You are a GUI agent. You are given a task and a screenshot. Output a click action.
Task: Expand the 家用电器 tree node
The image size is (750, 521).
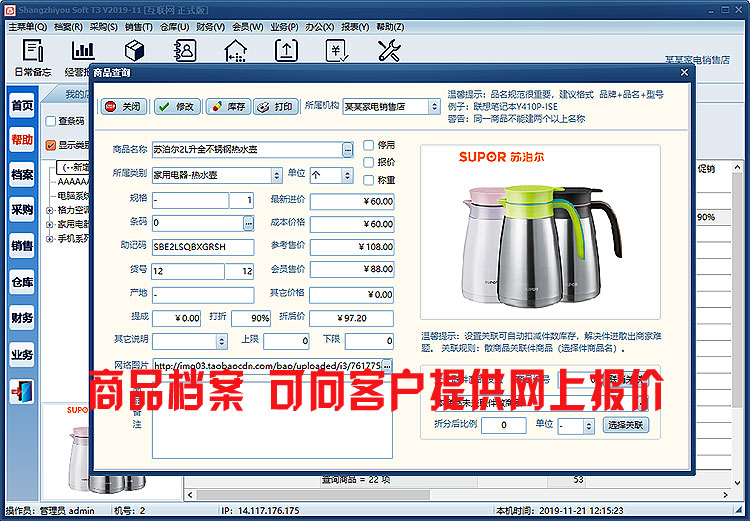coord(49,224)
